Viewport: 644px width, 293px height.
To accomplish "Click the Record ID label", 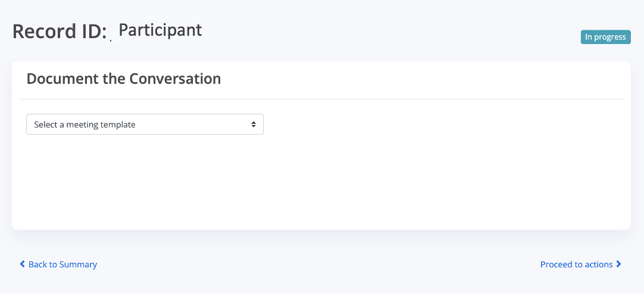I will point(59,31).
